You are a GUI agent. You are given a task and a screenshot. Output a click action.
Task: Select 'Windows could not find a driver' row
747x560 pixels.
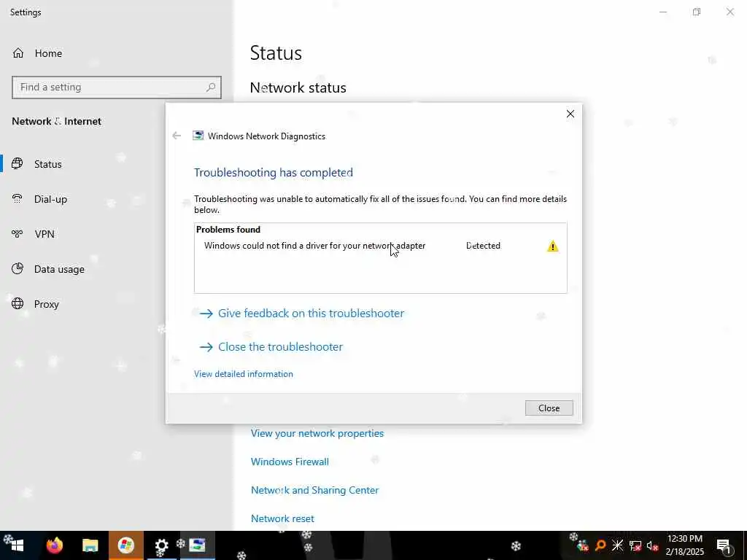[381, 246]
